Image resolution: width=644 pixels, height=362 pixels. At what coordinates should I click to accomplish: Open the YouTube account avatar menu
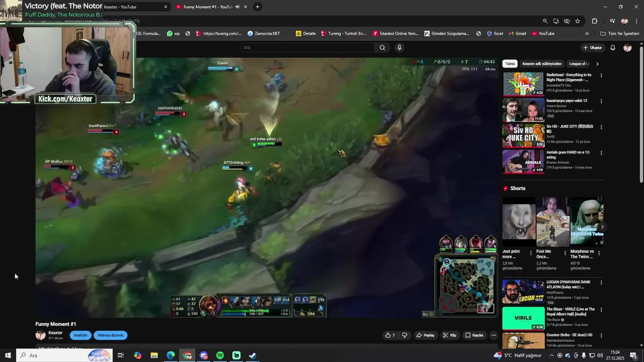coord(627,48)
